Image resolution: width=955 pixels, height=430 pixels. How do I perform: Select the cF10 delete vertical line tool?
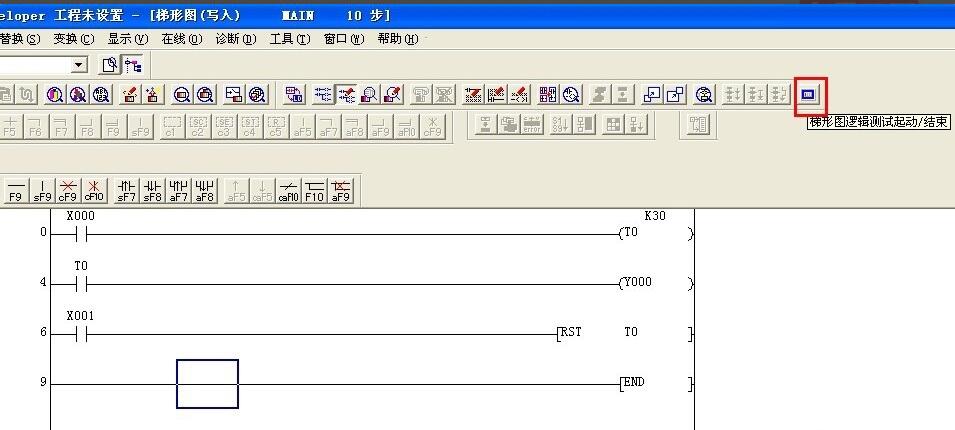click(94, 190)
